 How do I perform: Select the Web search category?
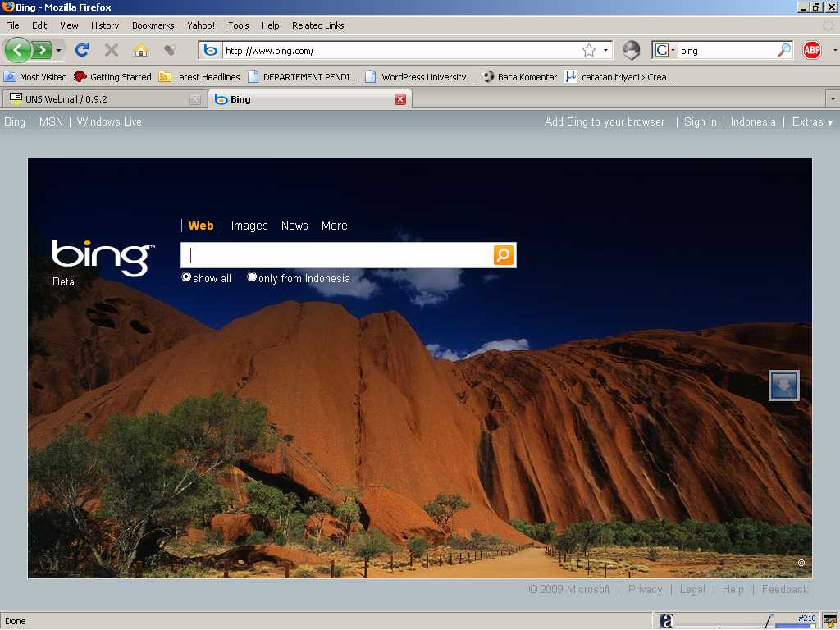tap(201, 226)
